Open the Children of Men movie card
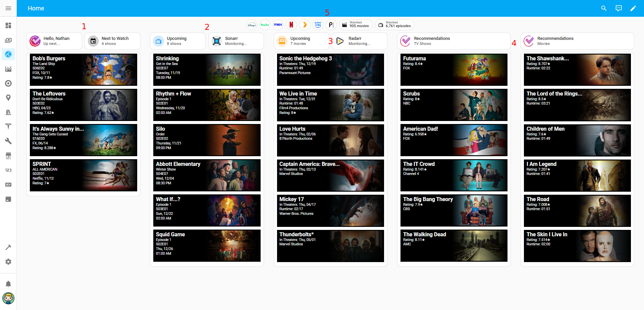The image size is (644, 310). pos(577,140)
